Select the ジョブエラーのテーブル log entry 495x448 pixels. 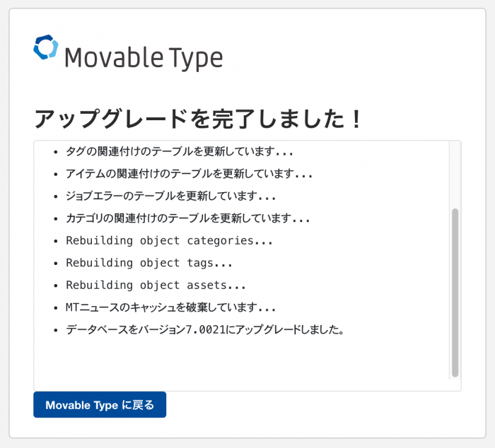pyautogui.click(x=170, y=196)
